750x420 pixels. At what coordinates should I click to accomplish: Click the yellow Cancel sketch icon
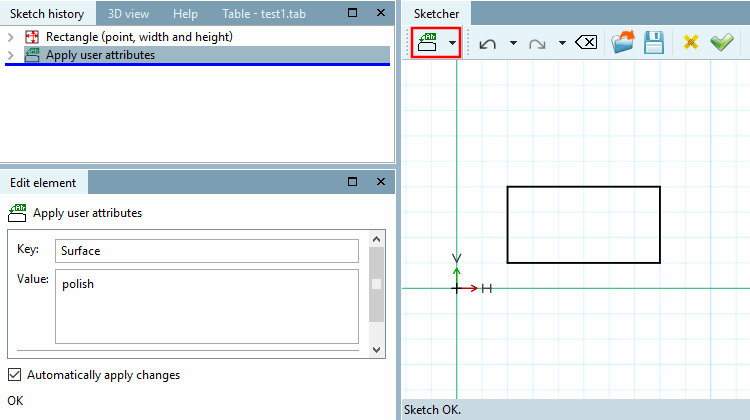[690, 43]
